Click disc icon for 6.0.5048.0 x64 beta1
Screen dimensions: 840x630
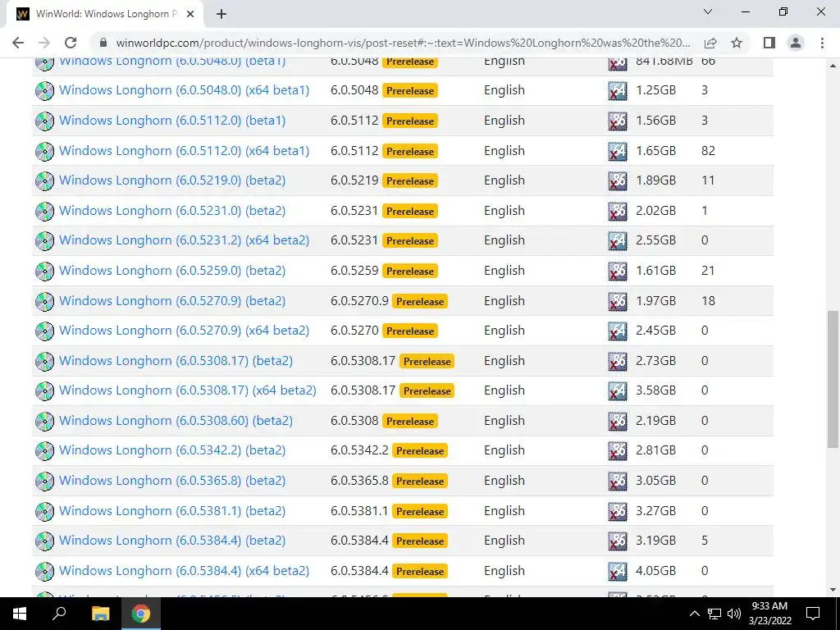pos(44,90)
